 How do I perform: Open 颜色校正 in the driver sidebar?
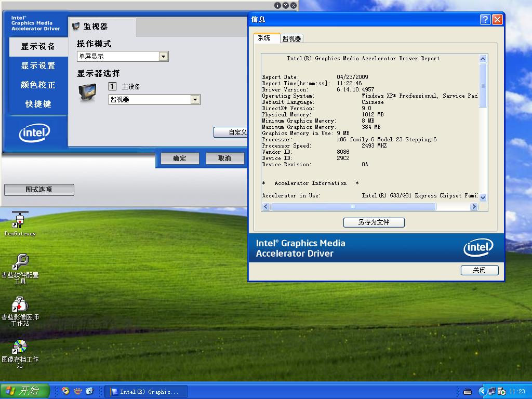coord(38,85)
